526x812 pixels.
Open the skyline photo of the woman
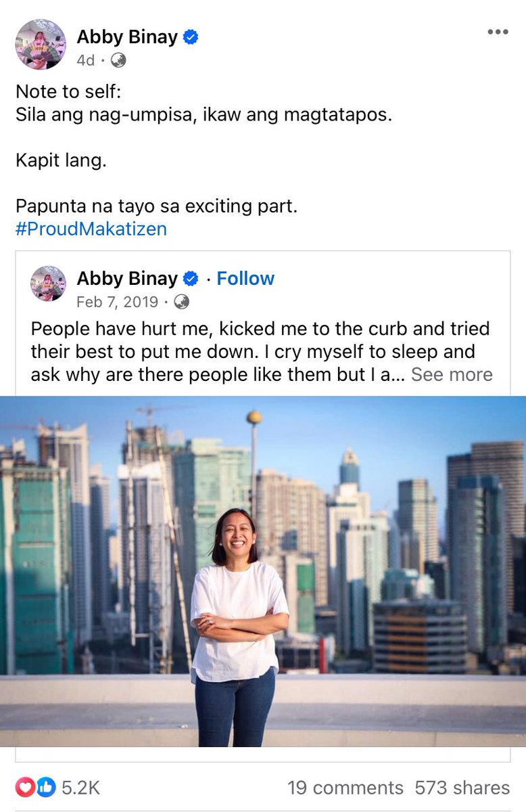(x=263, y=572)
